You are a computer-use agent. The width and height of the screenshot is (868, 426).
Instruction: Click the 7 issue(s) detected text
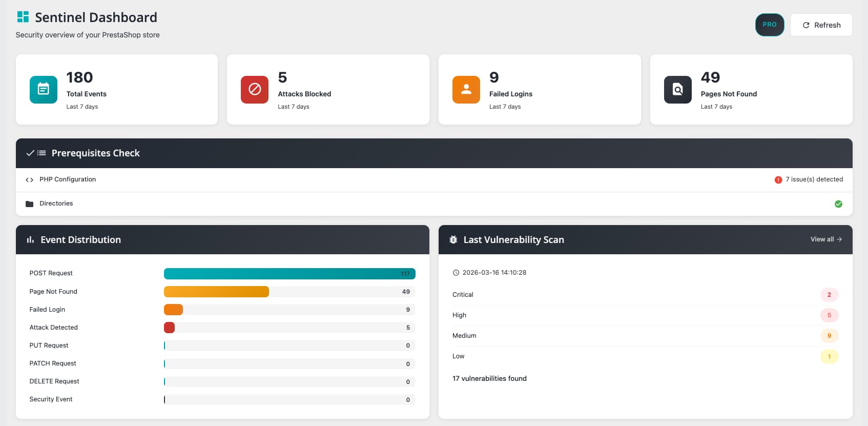pos(814,179)
